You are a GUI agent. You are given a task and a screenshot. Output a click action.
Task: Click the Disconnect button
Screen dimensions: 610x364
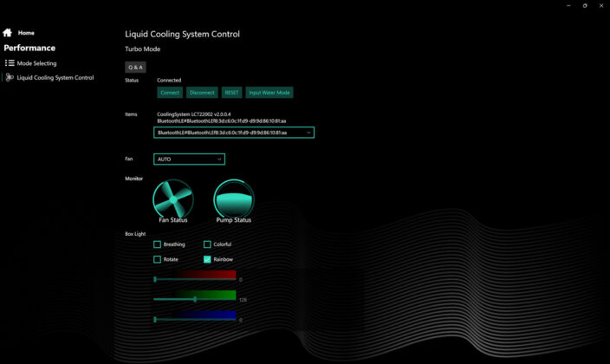point(202,93)
